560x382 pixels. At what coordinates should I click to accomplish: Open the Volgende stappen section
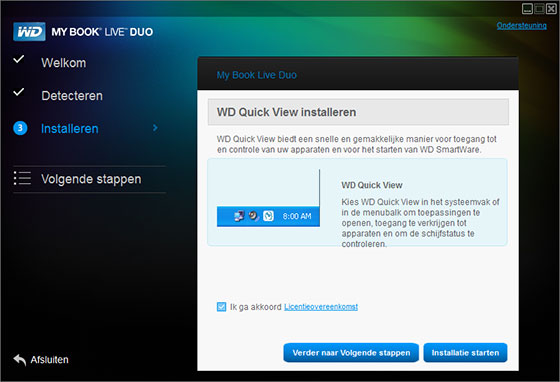pyautogui.click(x=91, y=179)
